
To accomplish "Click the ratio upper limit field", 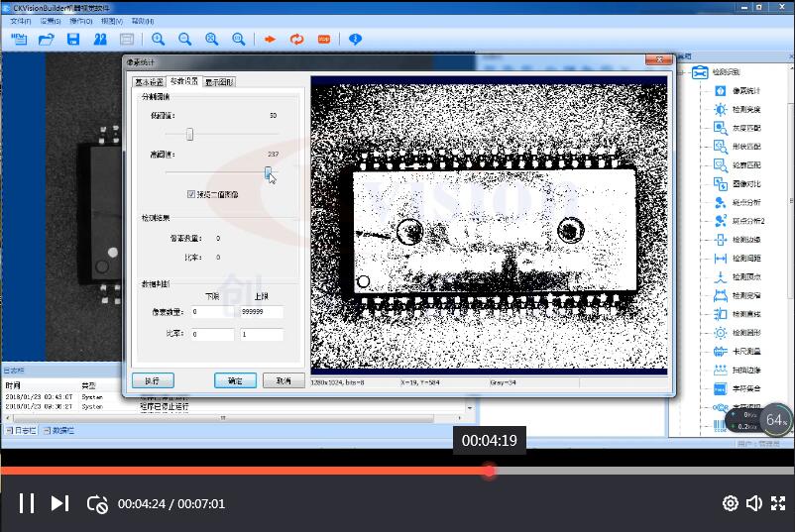I will click(x=262, y=335).
